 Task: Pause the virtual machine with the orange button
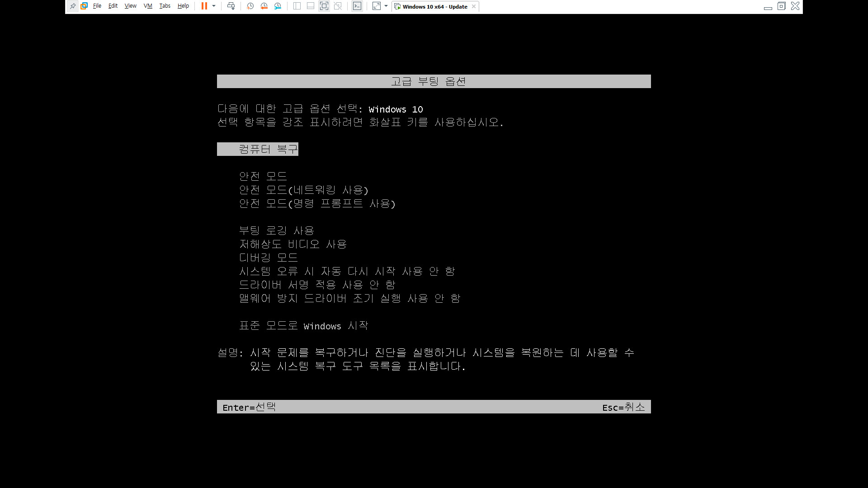coord(204,6)
